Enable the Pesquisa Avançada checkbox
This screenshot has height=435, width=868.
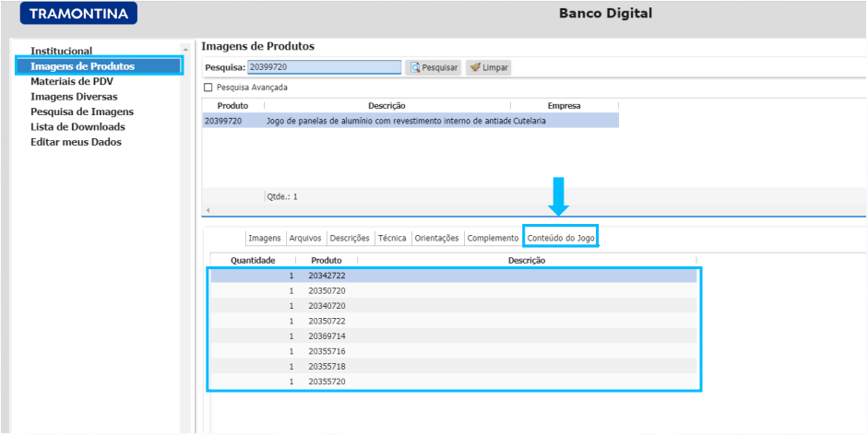[208, 88]
